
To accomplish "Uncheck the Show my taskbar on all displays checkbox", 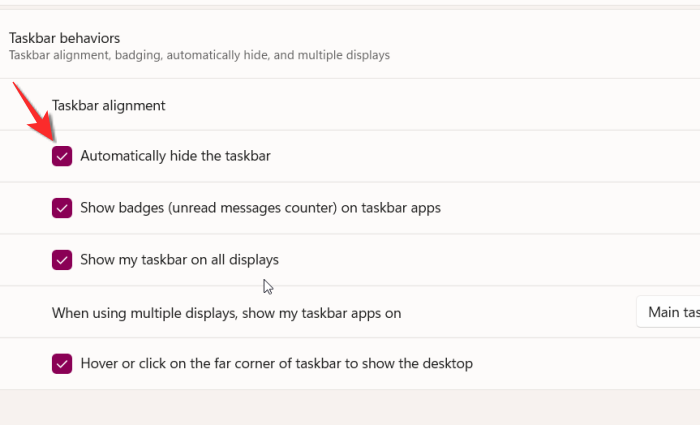I will coord(62,260).
